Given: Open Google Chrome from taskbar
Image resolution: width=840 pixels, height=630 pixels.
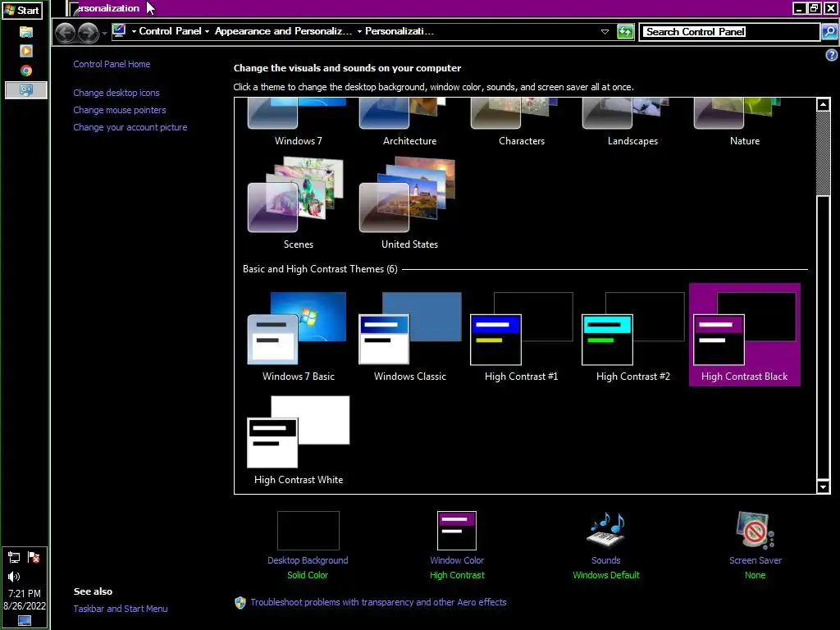Looking at the screenshot, I should (25, 71).
